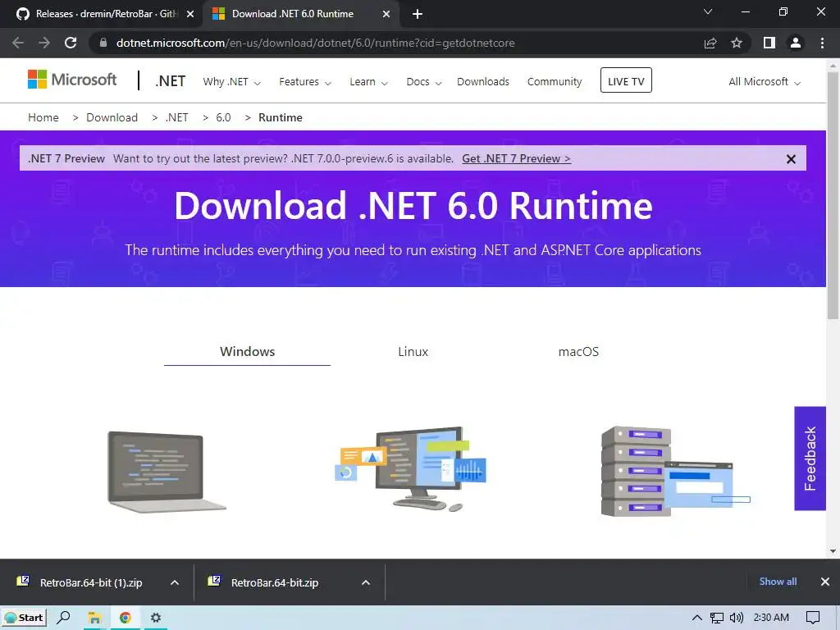Bookmark this page with star icon
The width and height of the screenshot is (840, 630).
point(737,43)
